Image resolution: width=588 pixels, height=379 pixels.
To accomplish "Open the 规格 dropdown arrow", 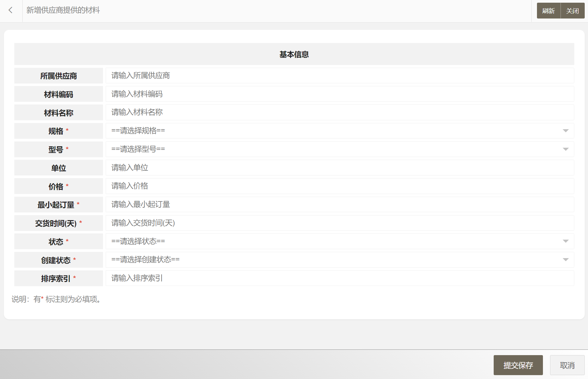I will [565, 131].
